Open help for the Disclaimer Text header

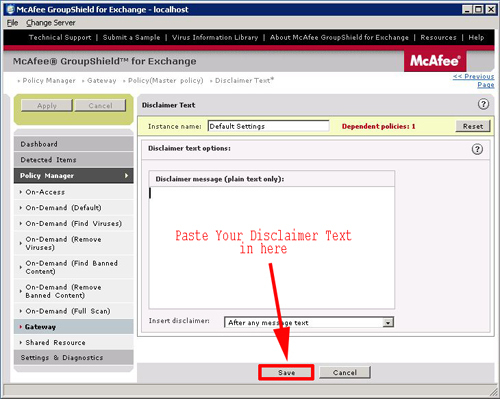coord(483,104)
